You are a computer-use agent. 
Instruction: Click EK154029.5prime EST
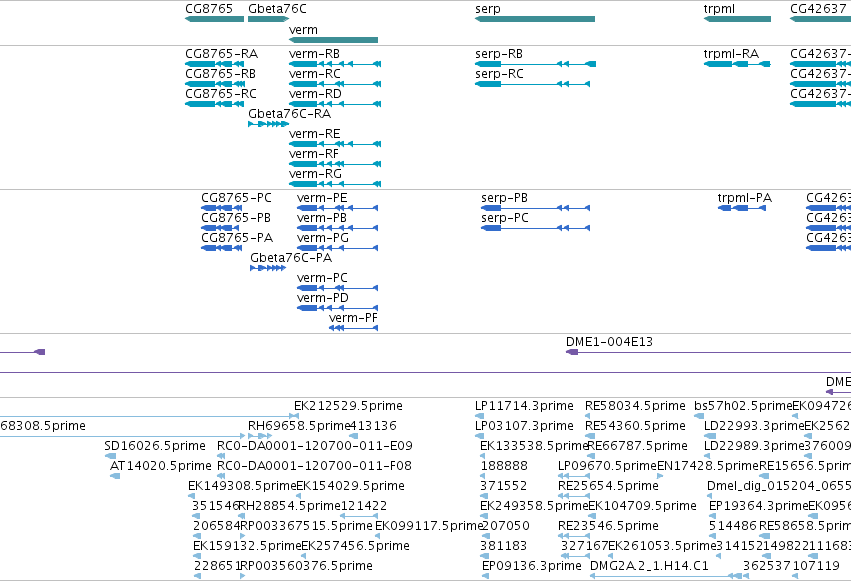point(299,496)
